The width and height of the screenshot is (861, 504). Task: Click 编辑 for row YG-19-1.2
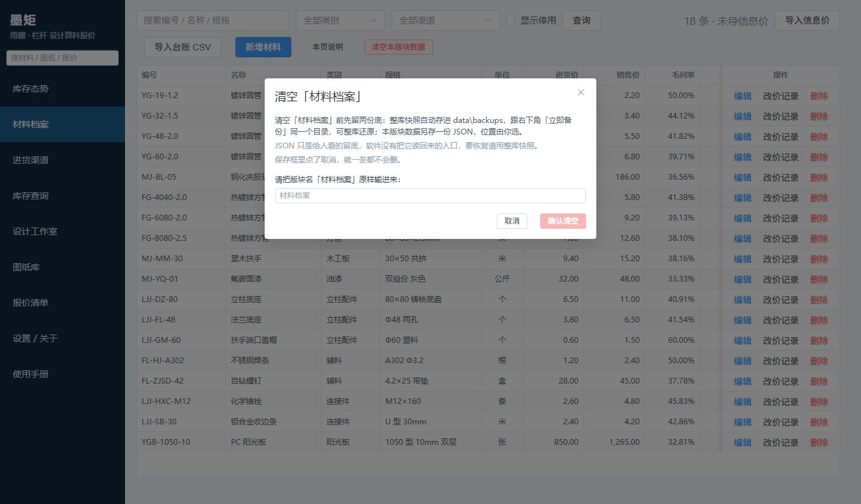(742, 96)
